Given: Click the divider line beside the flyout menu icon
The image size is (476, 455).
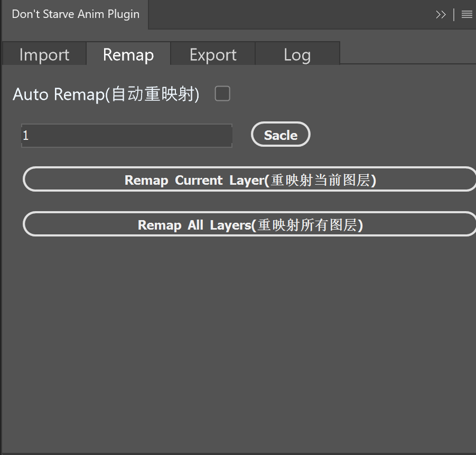Looking at the screenshot, I should 454,15.
